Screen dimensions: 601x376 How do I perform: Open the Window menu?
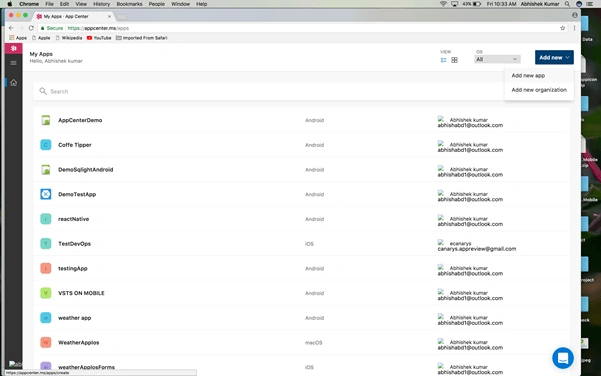coord(180,4)
